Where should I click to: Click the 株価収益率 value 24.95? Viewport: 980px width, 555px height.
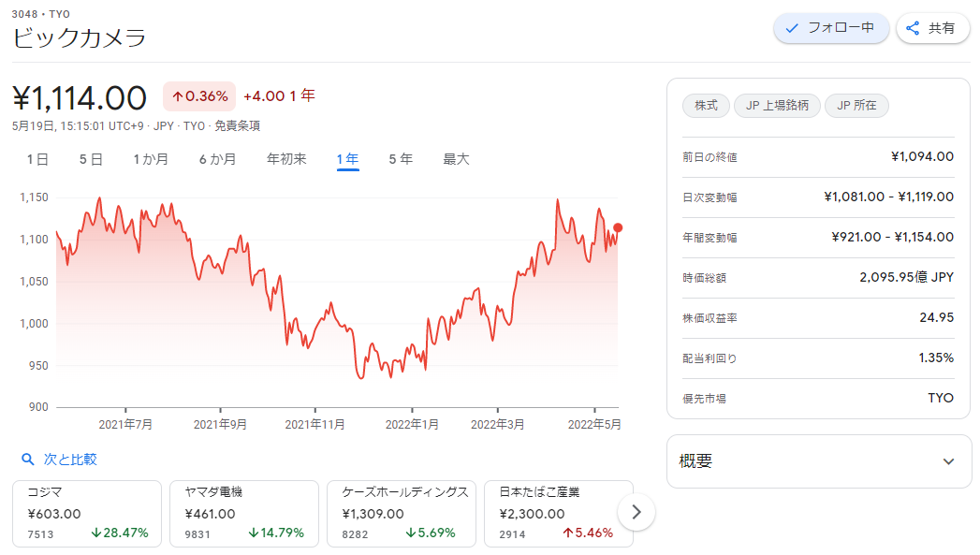pyautogui.click(x=936, y=317)
